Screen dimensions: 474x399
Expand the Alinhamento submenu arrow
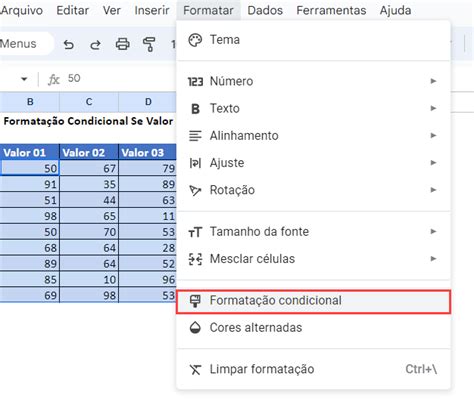pyautogui.click(x=433, y=135)
